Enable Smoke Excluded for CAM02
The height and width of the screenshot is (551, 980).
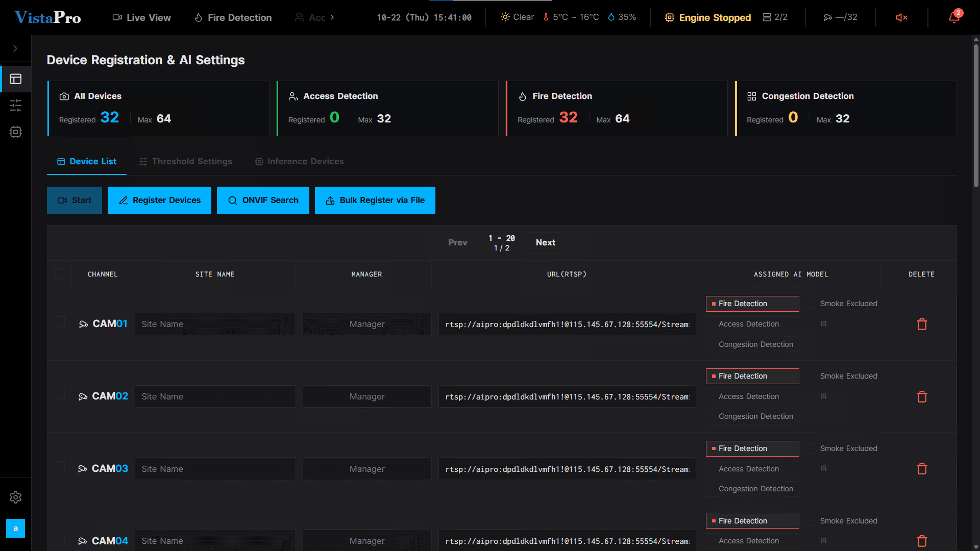coord(810,376)
